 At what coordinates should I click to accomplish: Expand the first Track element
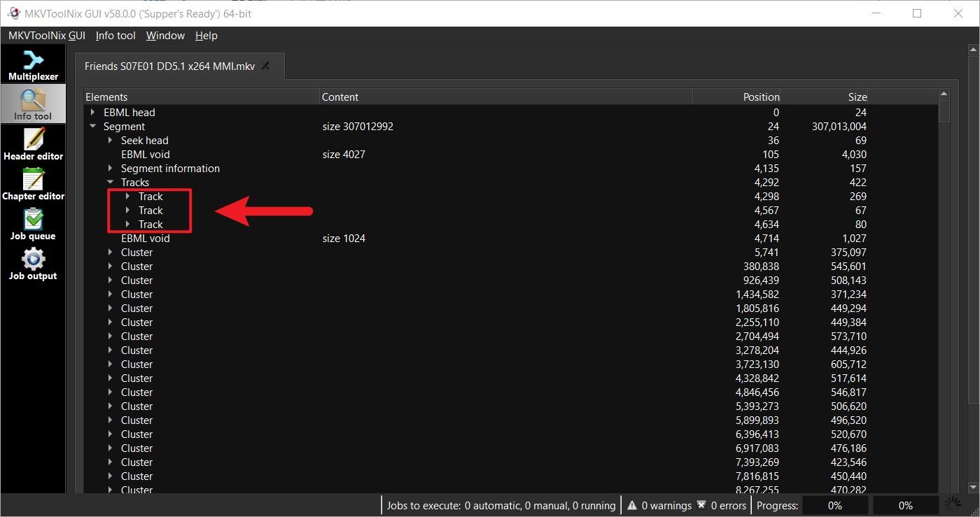[x=127, y=196]
